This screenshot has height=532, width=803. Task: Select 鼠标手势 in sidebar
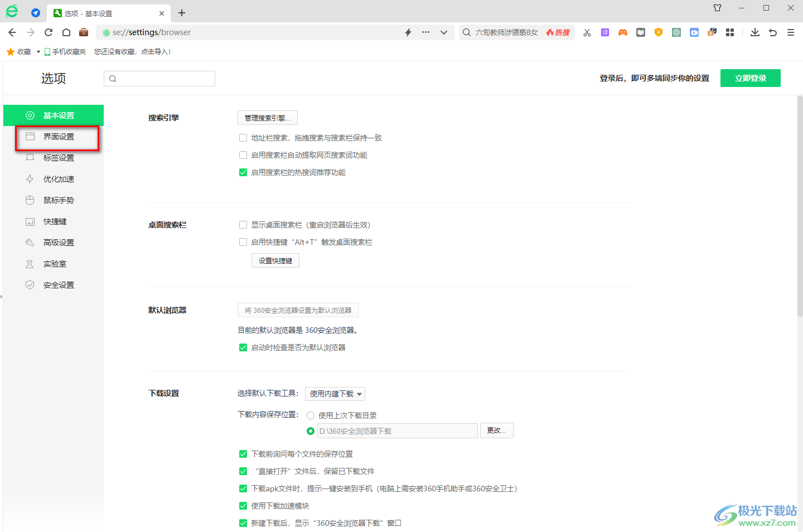pyautogui.click(x=54, y=200)
